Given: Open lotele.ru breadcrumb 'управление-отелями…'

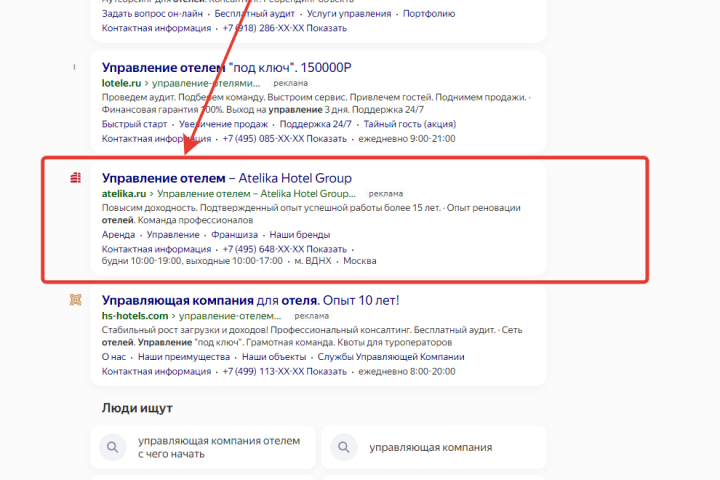Looking at the screenshot, I should 206,83.
